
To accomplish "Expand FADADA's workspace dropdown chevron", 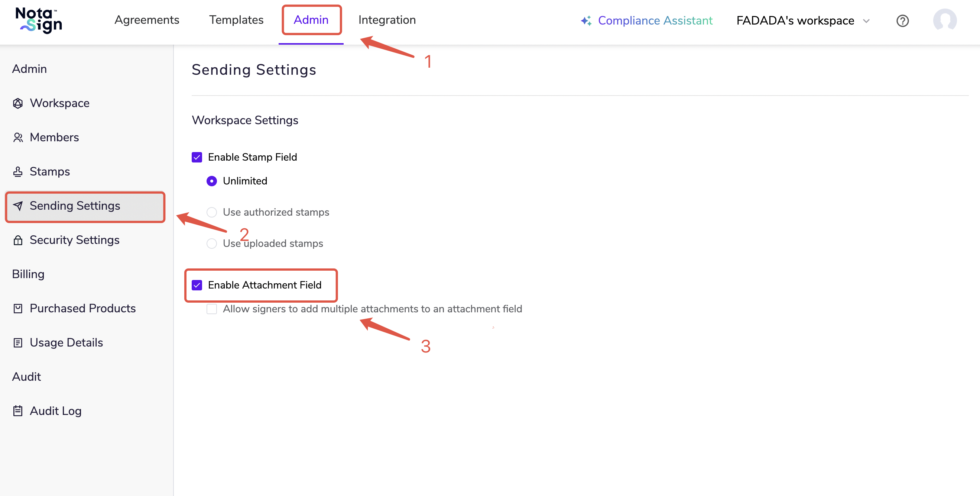I will coord(866,21).
